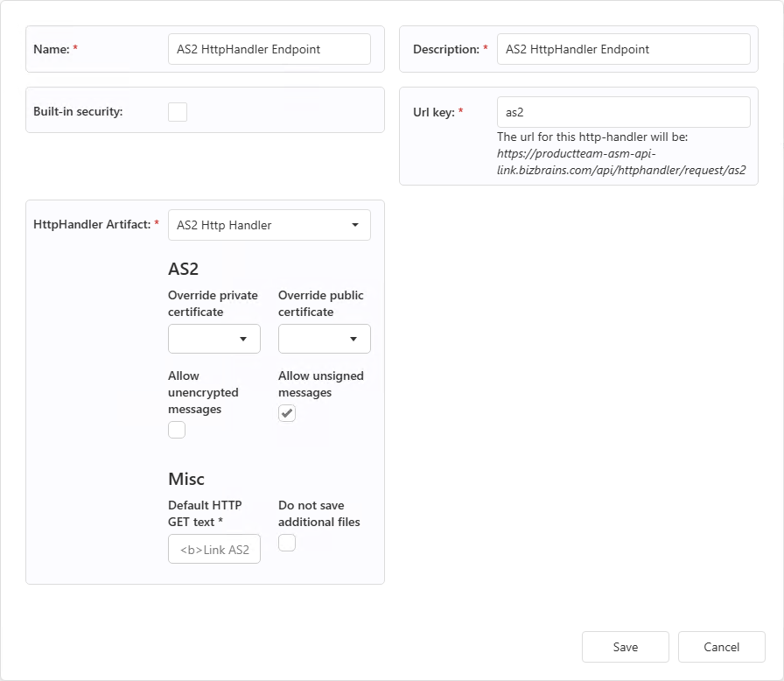
Task: Open the HttpHandler Artifact dropdown
Action: pos(269,225)
